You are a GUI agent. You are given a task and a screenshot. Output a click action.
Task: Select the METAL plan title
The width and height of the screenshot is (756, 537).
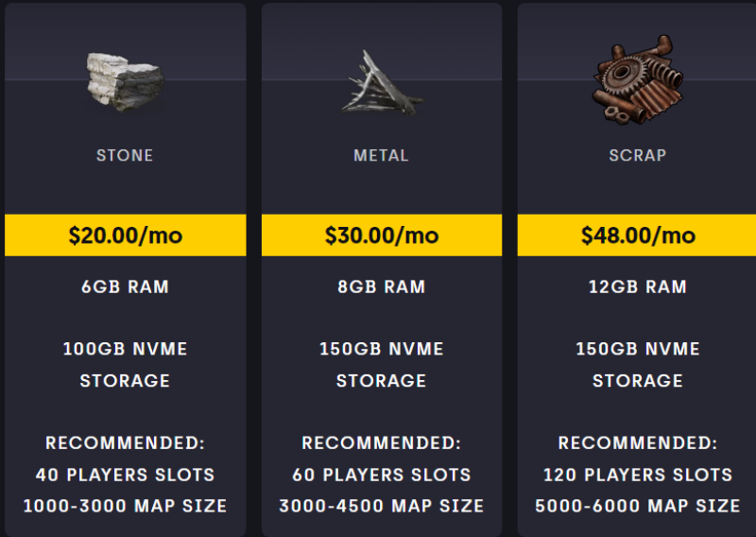point(382,155)
